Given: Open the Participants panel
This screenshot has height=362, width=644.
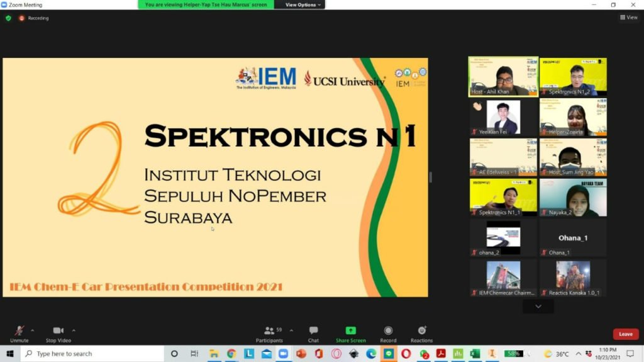Looking at the screenshot, I should click(x=269, y=334).
